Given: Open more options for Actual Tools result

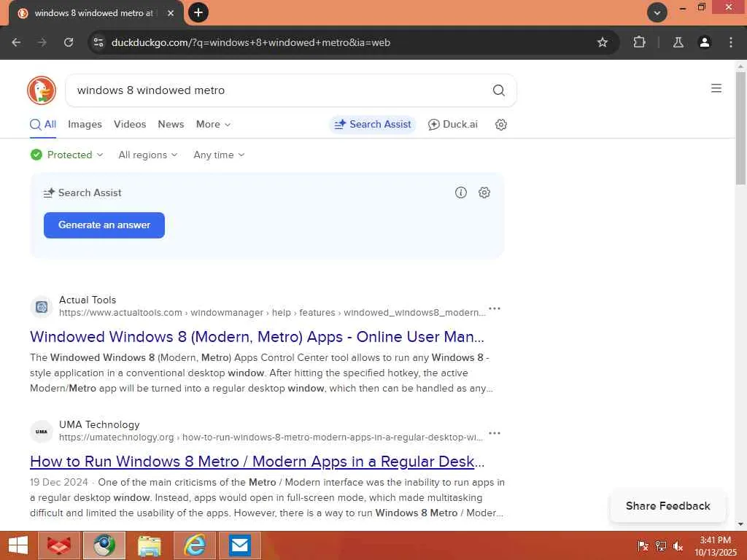Looking at the screenshot, I should tap(495, 308).
